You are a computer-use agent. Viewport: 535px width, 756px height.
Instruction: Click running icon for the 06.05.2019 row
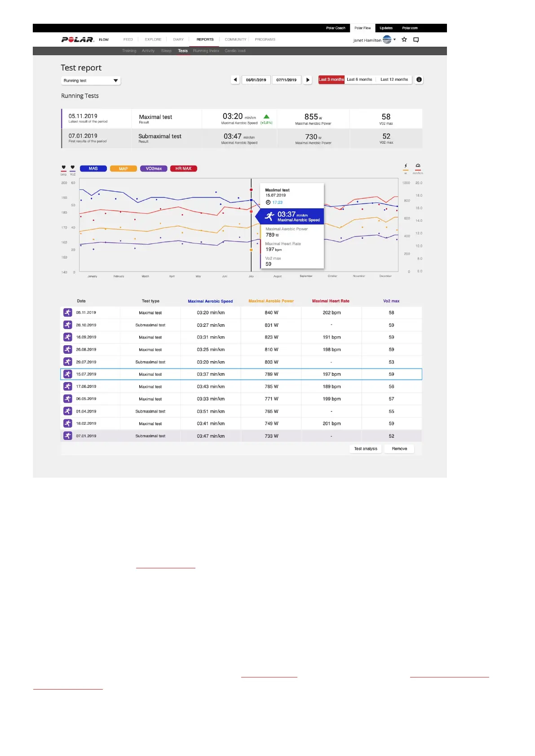(x=68, y=399)
